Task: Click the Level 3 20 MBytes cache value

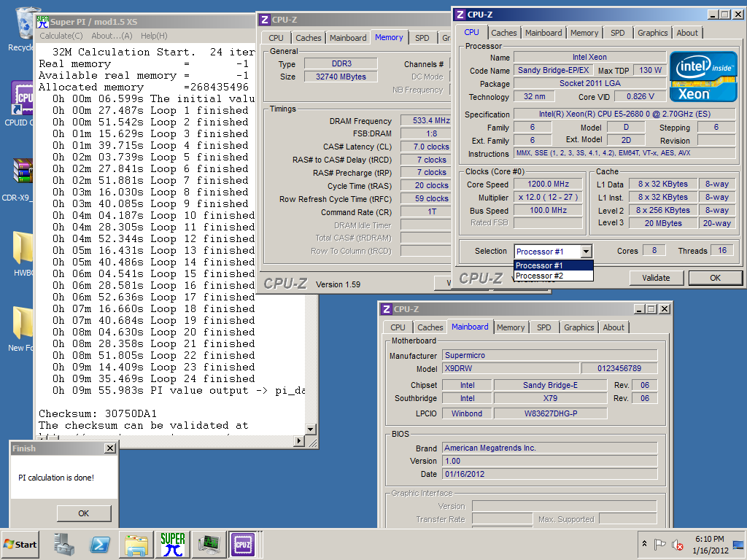Action: point(663,223)
